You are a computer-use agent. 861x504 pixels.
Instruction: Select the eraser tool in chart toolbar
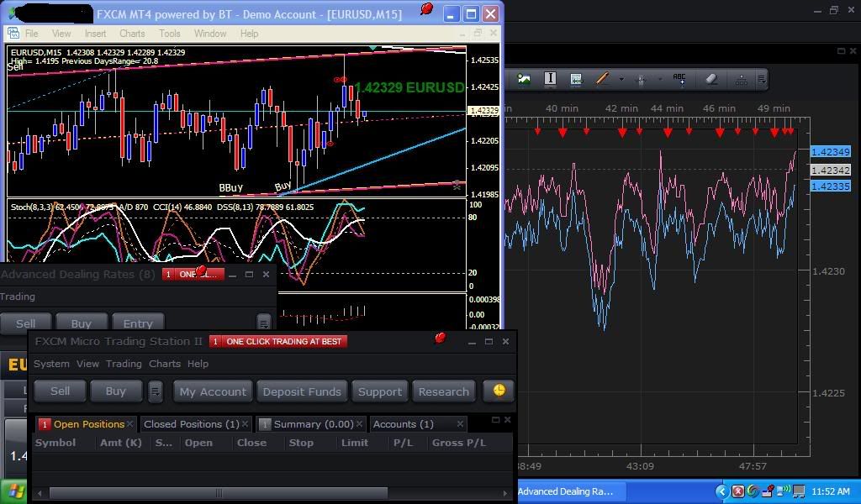tap(711, 79)
